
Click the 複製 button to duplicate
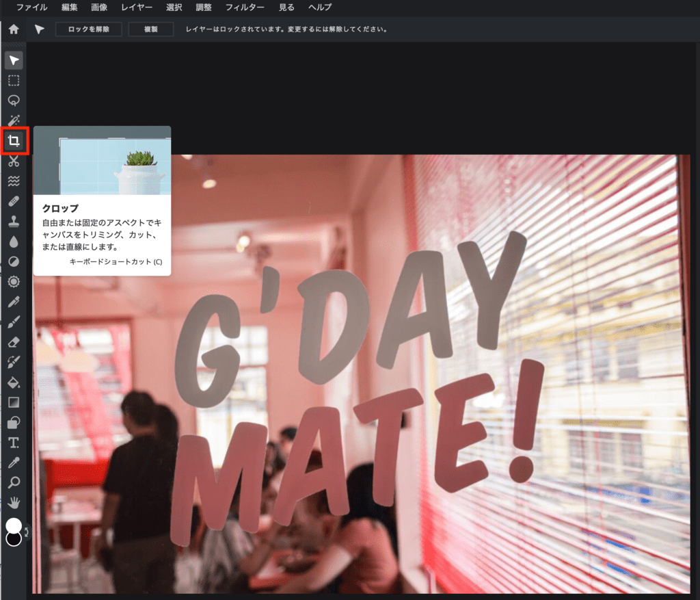tap(150, 29)
